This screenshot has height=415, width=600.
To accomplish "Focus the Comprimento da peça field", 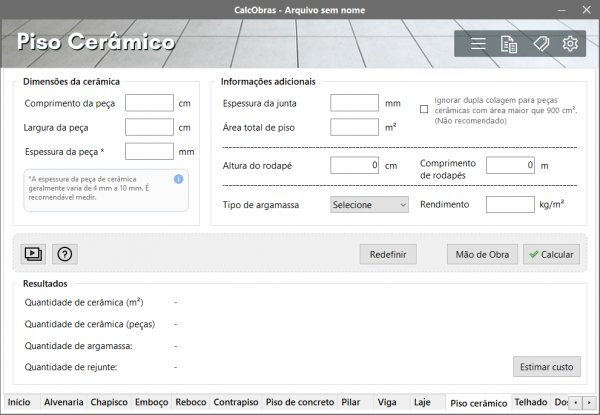I will coord(150,103).
